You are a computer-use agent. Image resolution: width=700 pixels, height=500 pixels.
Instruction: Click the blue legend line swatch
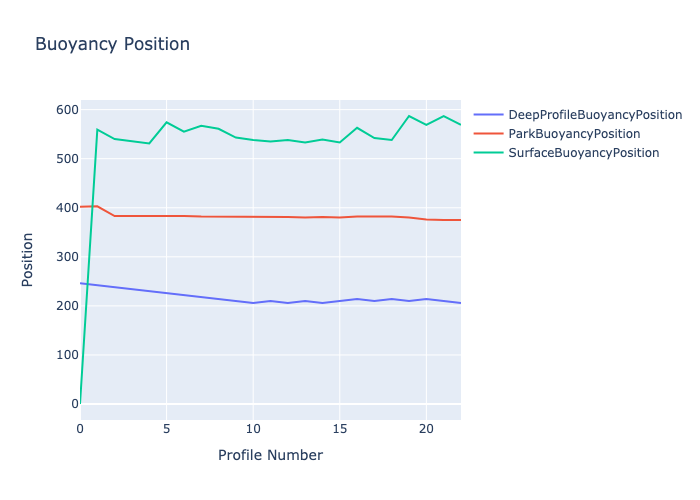coord(488,115)
